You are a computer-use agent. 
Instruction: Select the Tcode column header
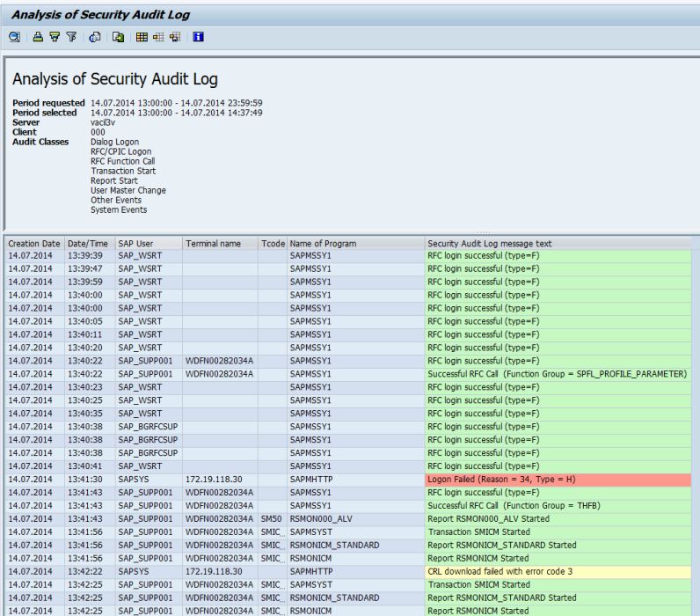pos(273,244)
